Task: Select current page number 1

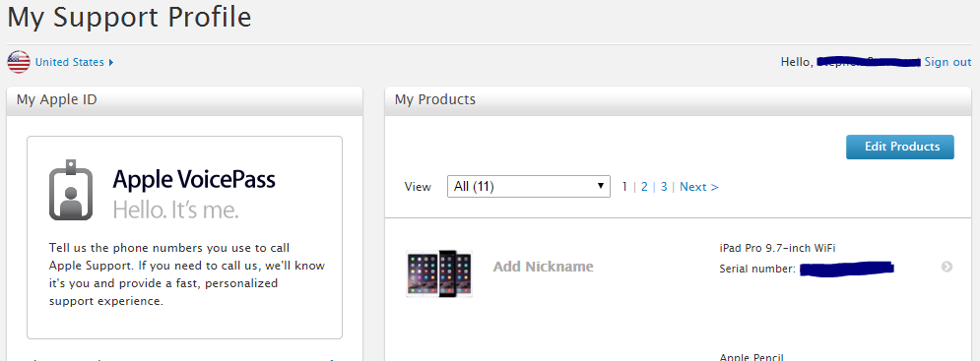Action: [624, 187]
